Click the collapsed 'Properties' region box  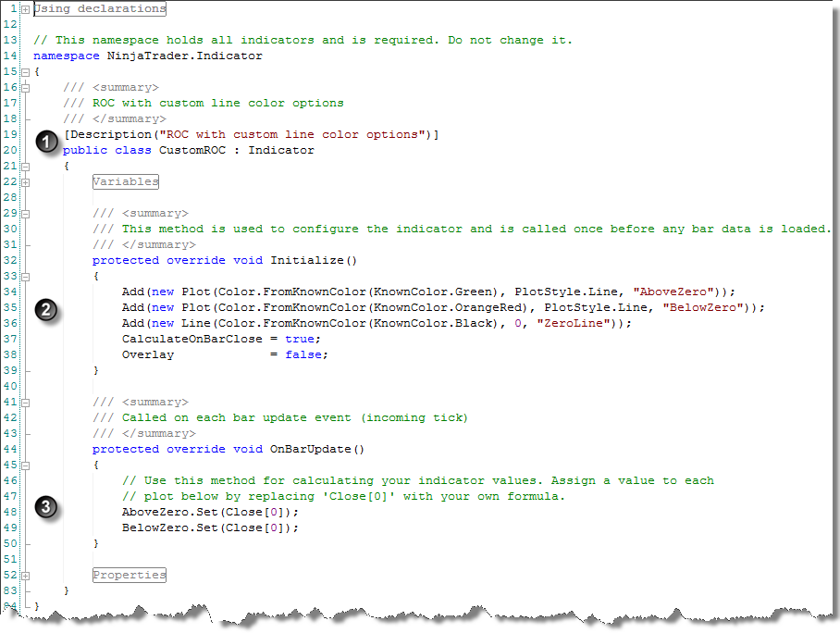[130, 575]
